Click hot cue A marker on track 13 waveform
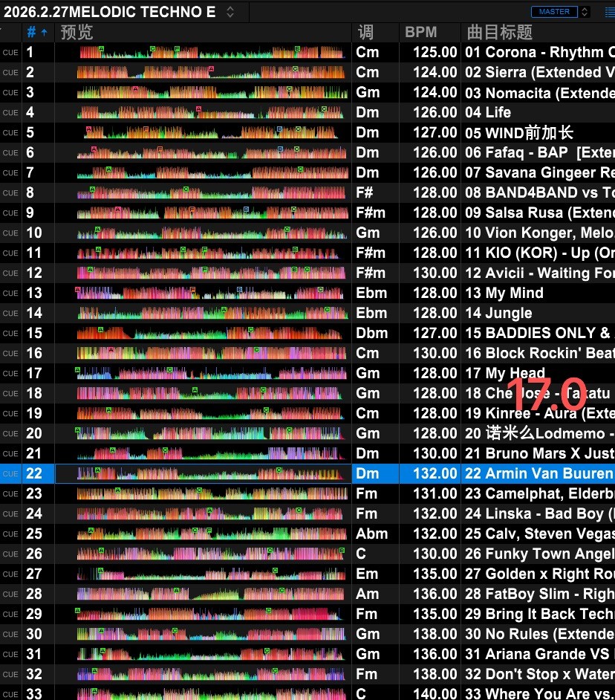 pyautogui.click(x=78, y=289)
